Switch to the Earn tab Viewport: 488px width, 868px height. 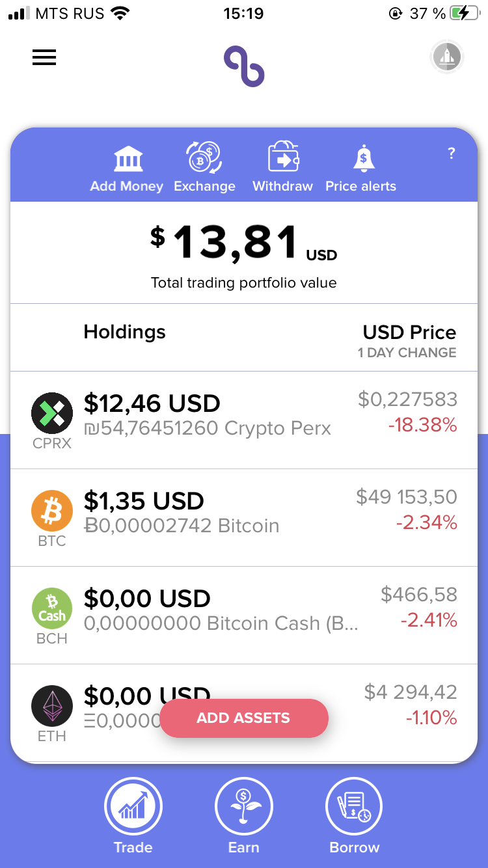click(244, 817)
